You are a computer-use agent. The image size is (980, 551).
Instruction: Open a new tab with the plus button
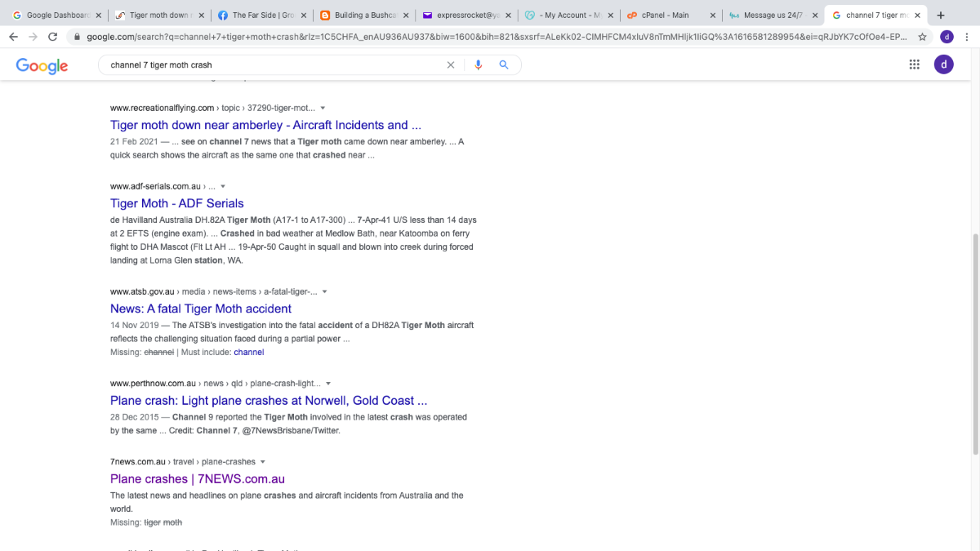coord(941,15)
